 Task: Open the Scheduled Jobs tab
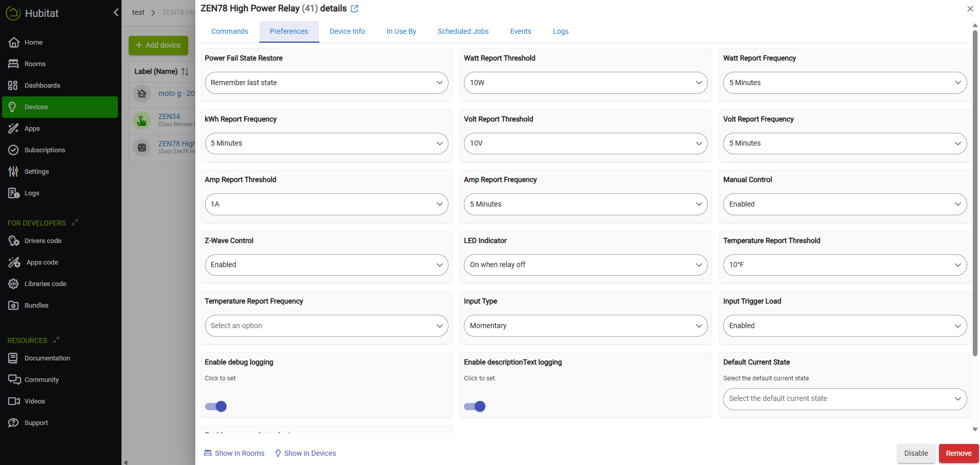463,31
